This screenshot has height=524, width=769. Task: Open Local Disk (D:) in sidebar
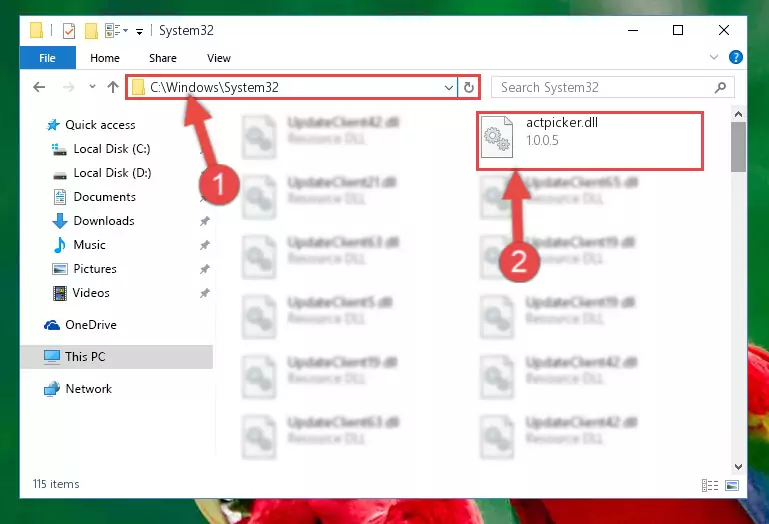point(112,173)
